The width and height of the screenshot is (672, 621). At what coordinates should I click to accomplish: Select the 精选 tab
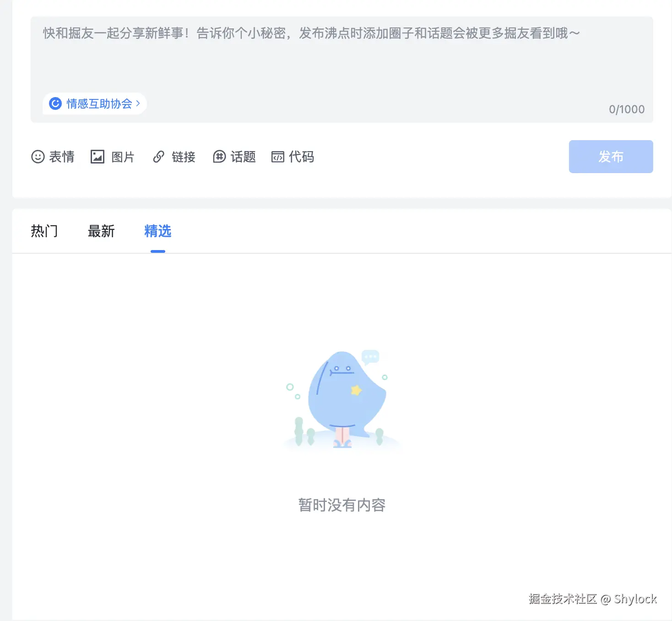click(157, 231)
